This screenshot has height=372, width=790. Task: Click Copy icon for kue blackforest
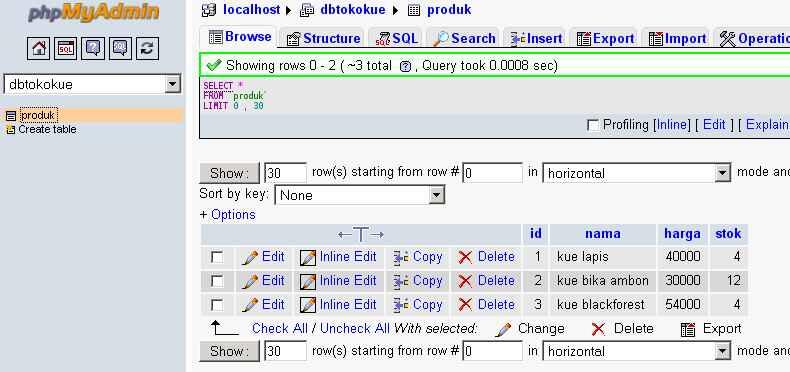401,305
